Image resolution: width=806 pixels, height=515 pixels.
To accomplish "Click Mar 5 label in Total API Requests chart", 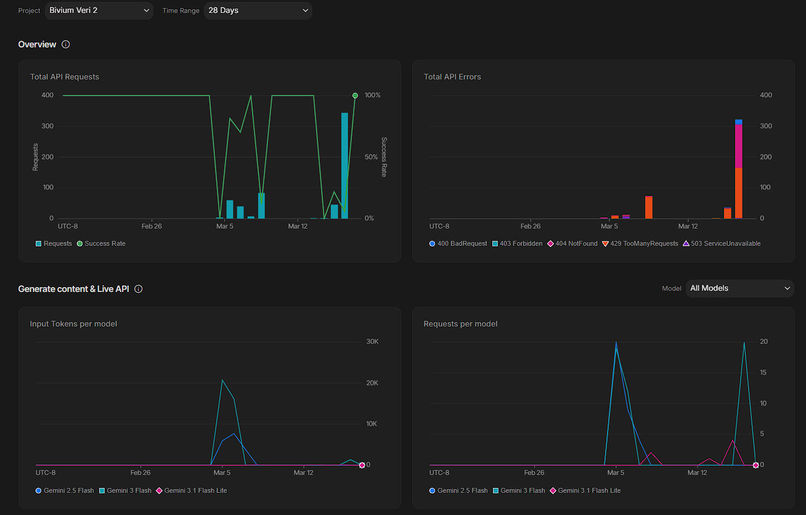I will pyautogui.click(x=225, y=226).
